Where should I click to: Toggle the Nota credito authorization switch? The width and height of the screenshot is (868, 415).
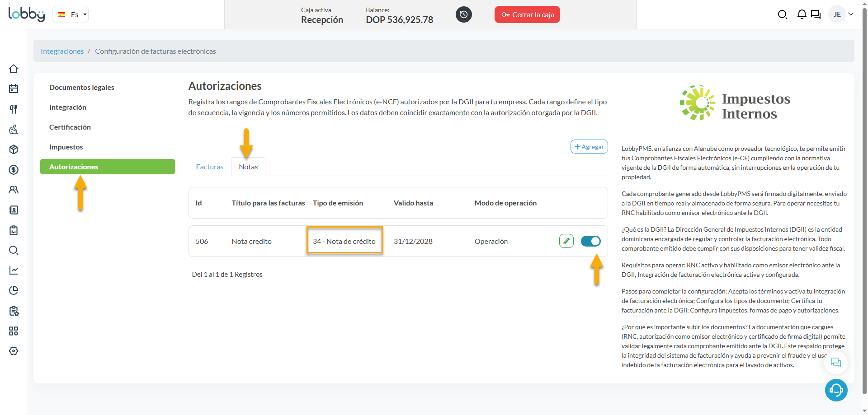click(590, 241)
